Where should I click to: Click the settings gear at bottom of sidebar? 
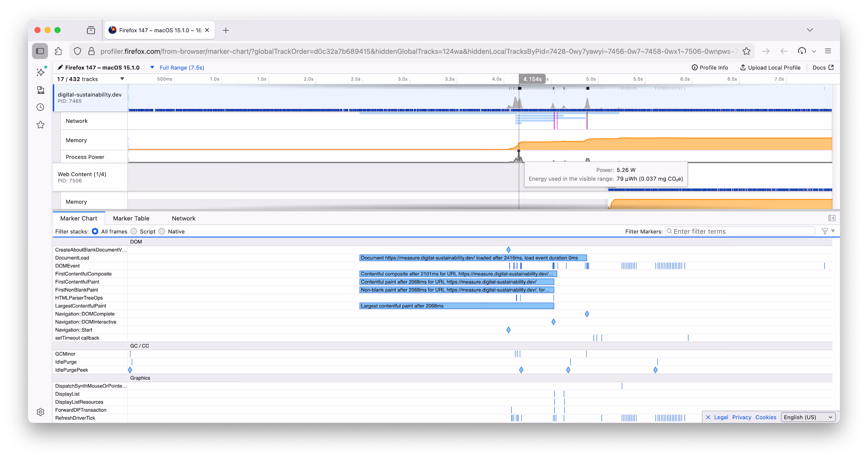click(40, 412)
